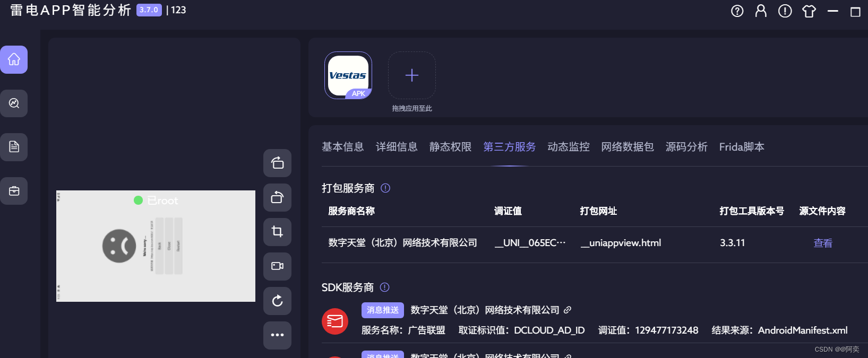Screen dimensions: 868x358
Task: Click 调证值：129477173248 text
Action: pyautogui.click(x=648, y=330)
